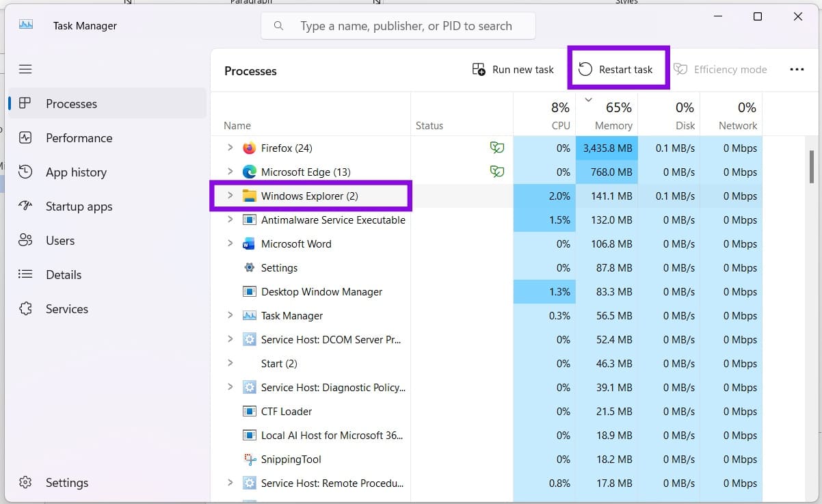Sort by the Memory column header

point(607,114)
